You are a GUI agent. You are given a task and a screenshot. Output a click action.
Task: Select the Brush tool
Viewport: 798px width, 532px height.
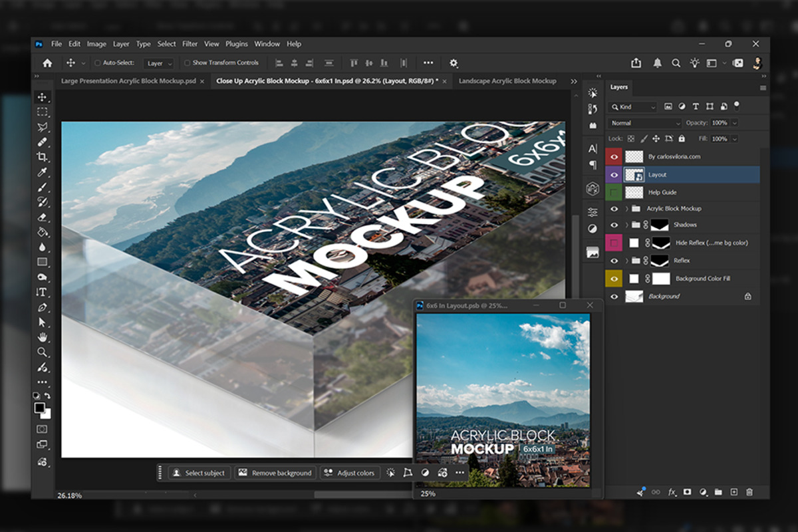point(43,188)
